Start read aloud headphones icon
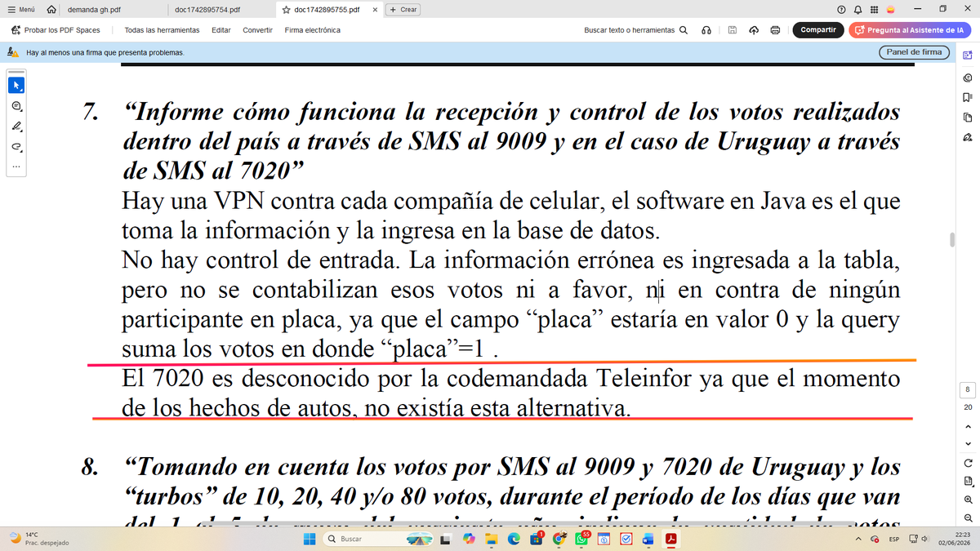This screenshot has height=551, width=980. pos(706,30)
